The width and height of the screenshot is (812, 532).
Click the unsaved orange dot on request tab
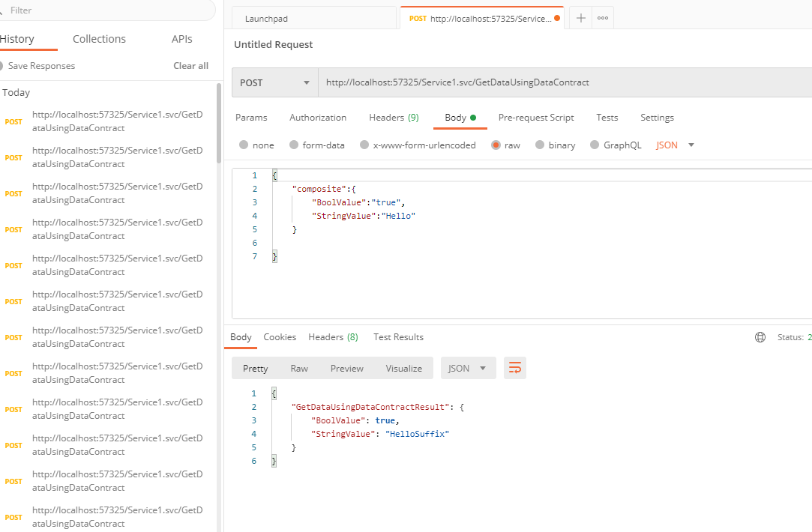[x=557, y=18]
